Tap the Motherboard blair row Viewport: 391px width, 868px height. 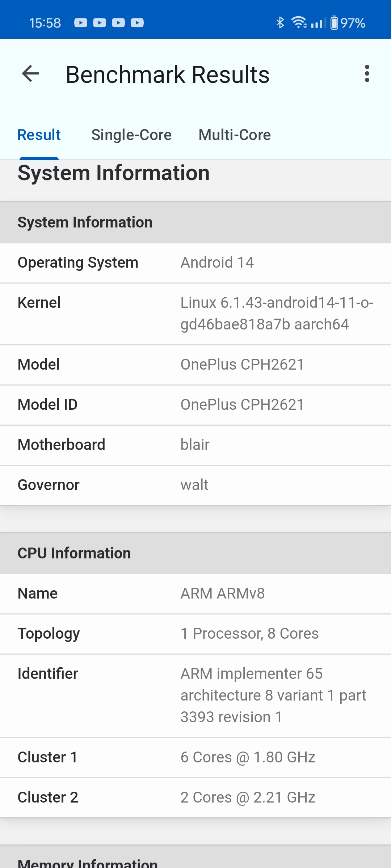coord(195,445)
